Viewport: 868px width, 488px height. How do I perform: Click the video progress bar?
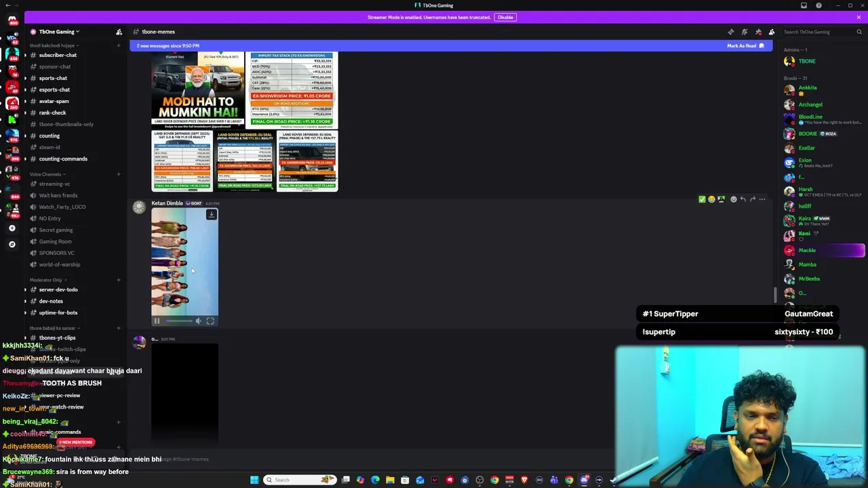pyautogui.click(x=178, y=321)
